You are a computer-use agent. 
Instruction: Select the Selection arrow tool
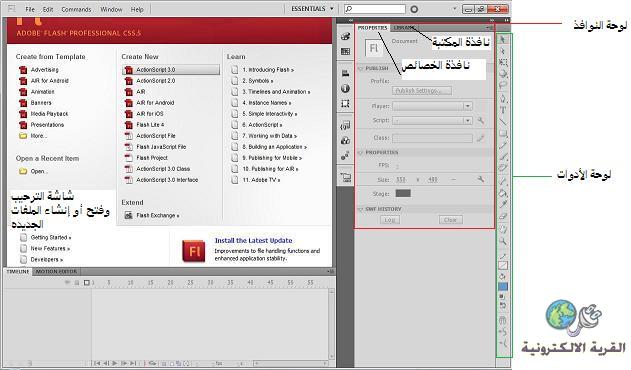(503, 39)
